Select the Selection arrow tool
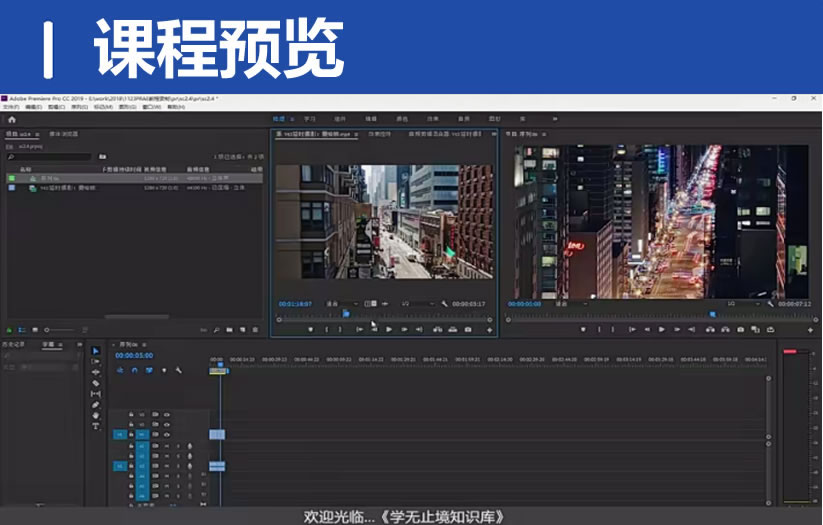The width and height of the screenshot is (823, 525). coord(96,351)
